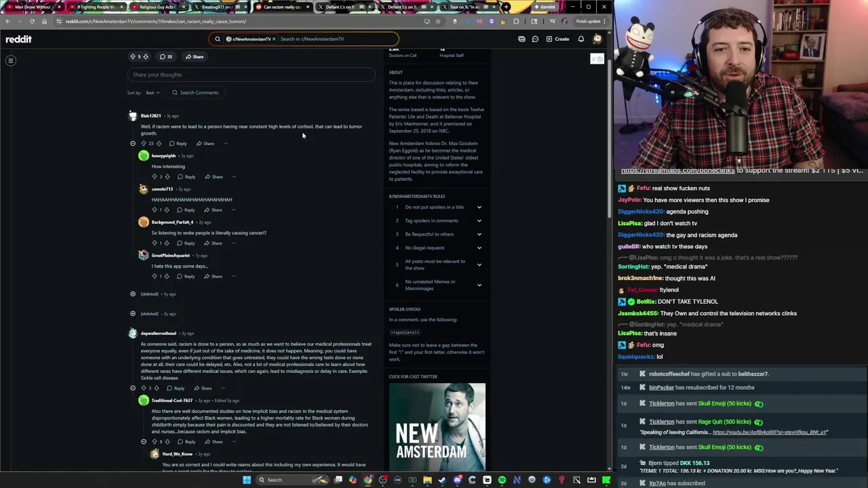Reply to Background_Parfait_4's comment
Screen dimensions: 868x488
186,243
